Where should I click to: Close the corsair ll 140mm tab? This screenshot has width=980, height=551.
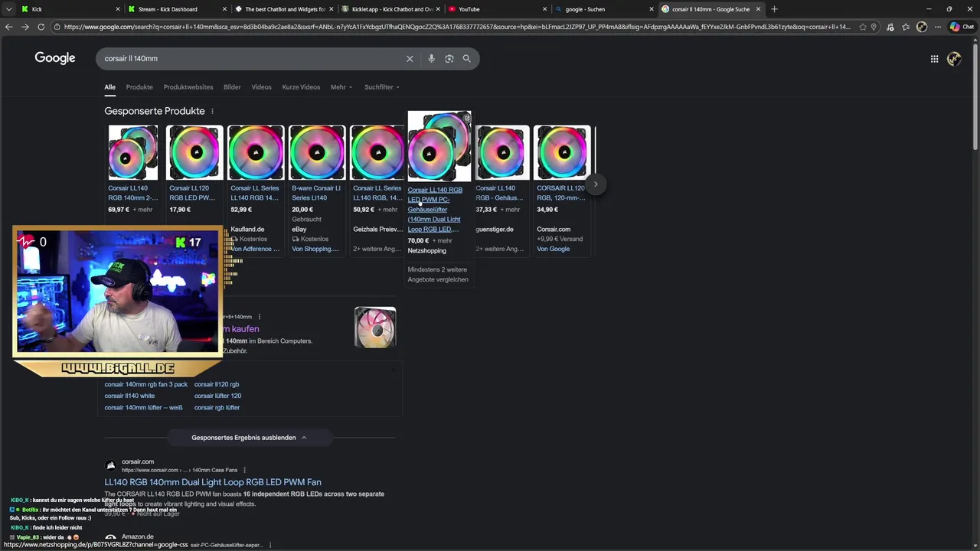point(758,9)
